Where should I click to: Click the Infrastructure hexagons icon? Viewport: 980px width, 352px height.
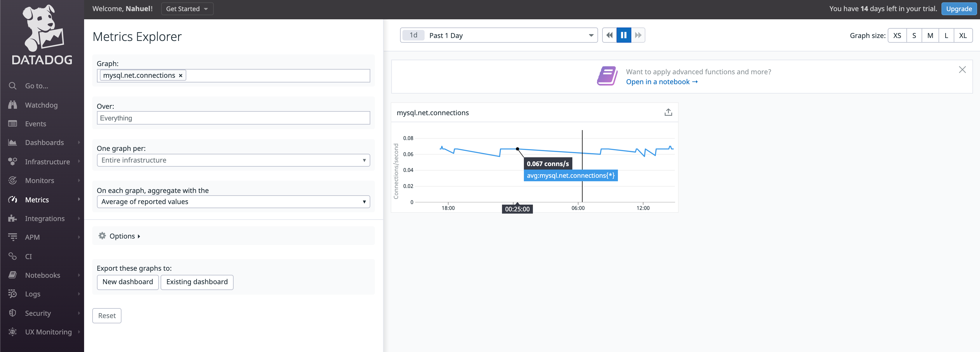(x=13, y=161)
